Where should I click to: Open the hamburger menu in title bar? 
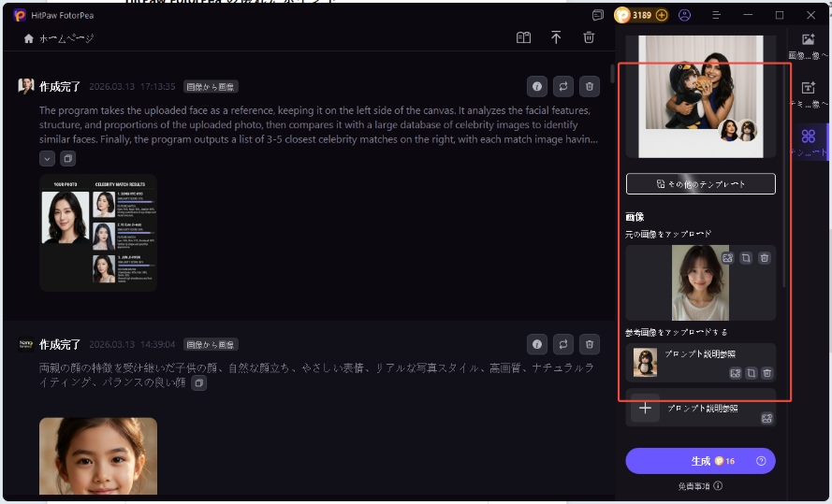tap(716, 15)
